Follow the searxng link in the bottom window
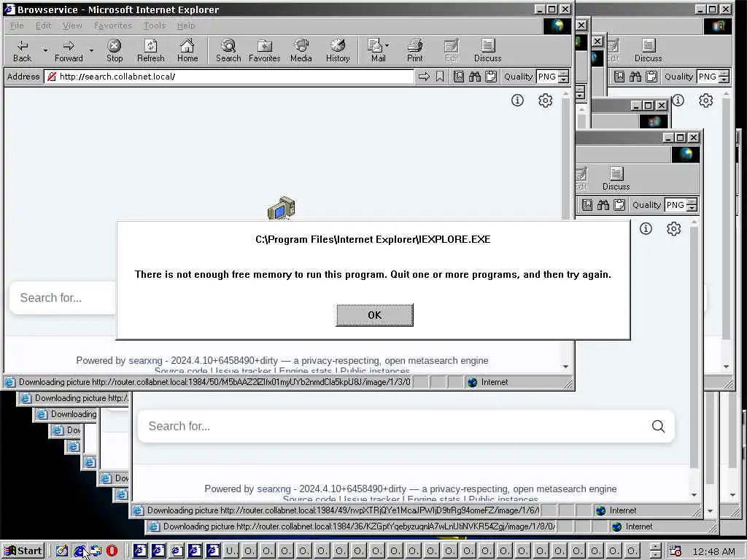747x560 pixels. click(274, 489)
